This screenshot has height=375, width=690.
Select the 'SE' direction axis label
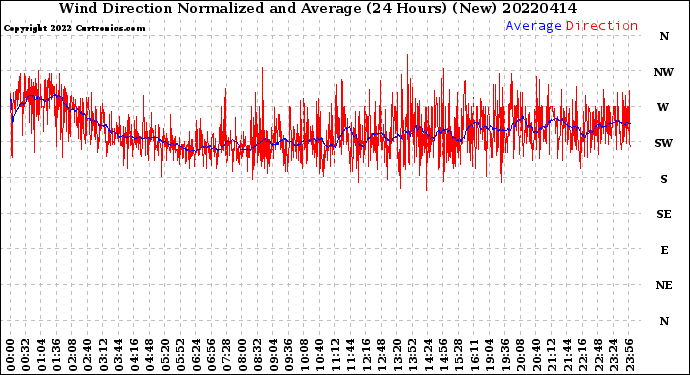point(664,214)
